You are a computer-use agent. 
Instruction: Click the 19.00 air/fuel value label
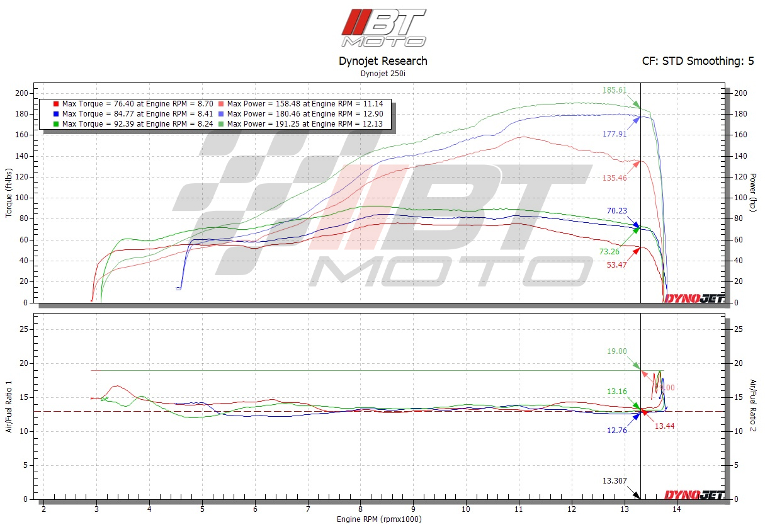coord(616,351)
